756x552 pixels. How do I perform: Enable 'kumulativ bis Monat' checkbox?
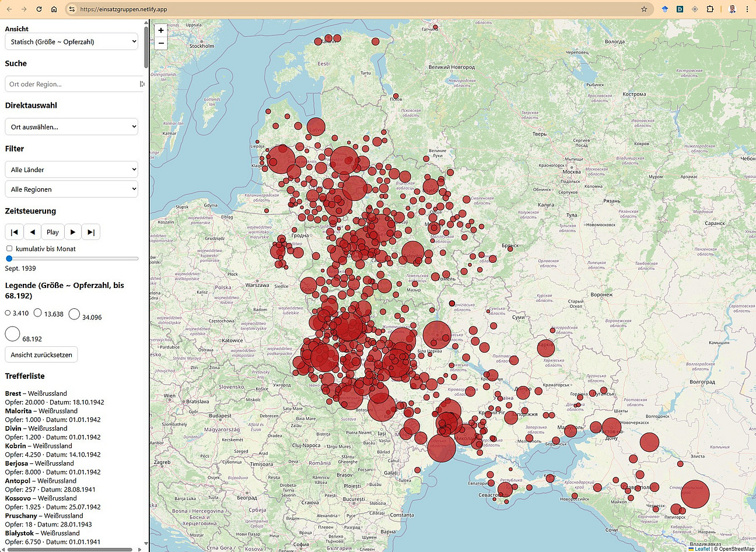[9, 248]
